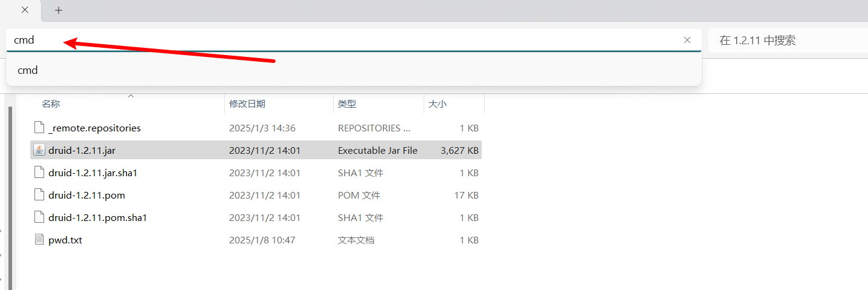This screenshot has width=868, height=290.
Task: Select file name druid-1.2.11.pom.sha1
Action: coord(98,217)
